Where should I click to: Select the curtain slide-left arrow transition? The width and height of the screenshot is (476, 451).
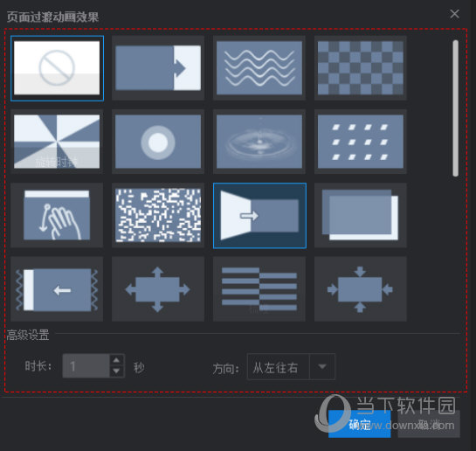[x=57, y=289]
